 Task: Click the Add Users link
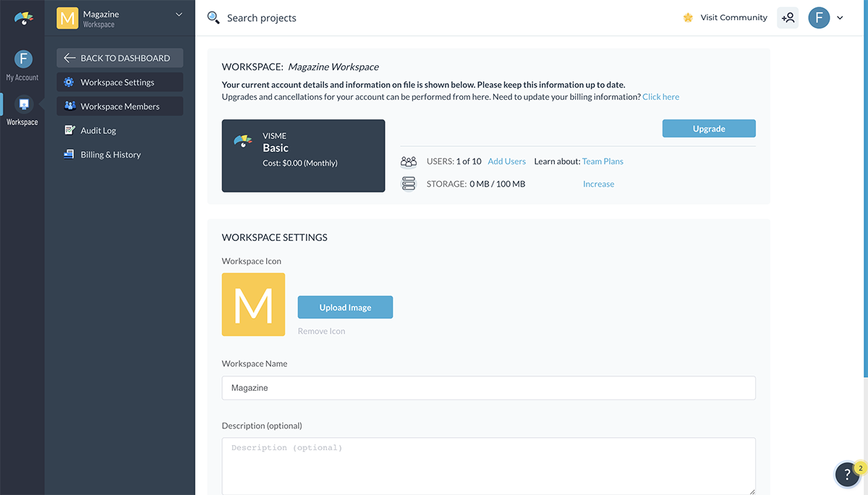506,161
